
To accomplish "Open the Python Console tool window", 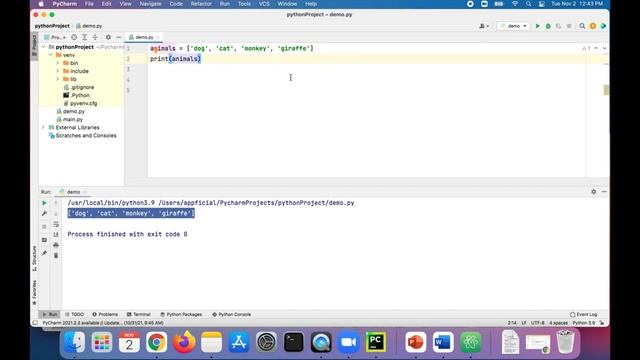I will point(231,315).
